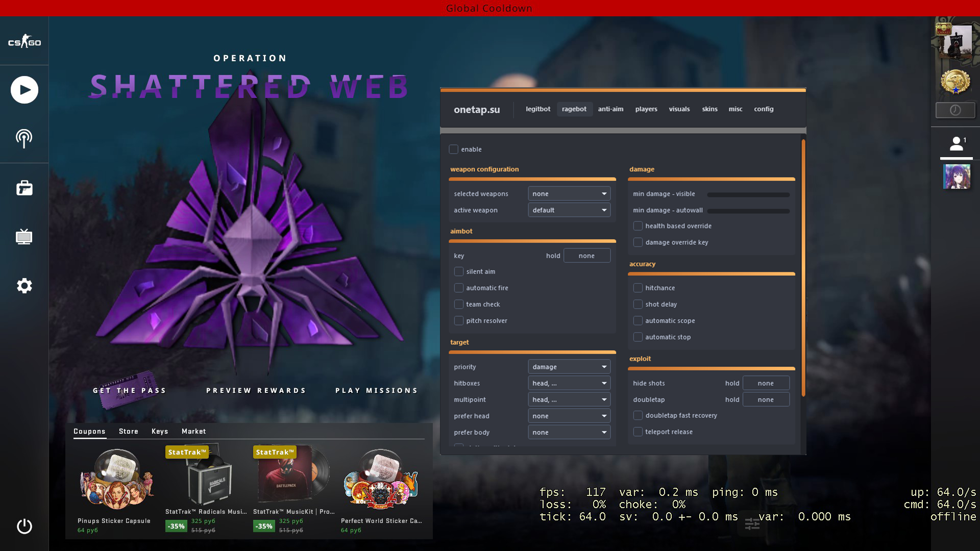
Task: Toggle health based override checkbox
Action: click(638, 226)
